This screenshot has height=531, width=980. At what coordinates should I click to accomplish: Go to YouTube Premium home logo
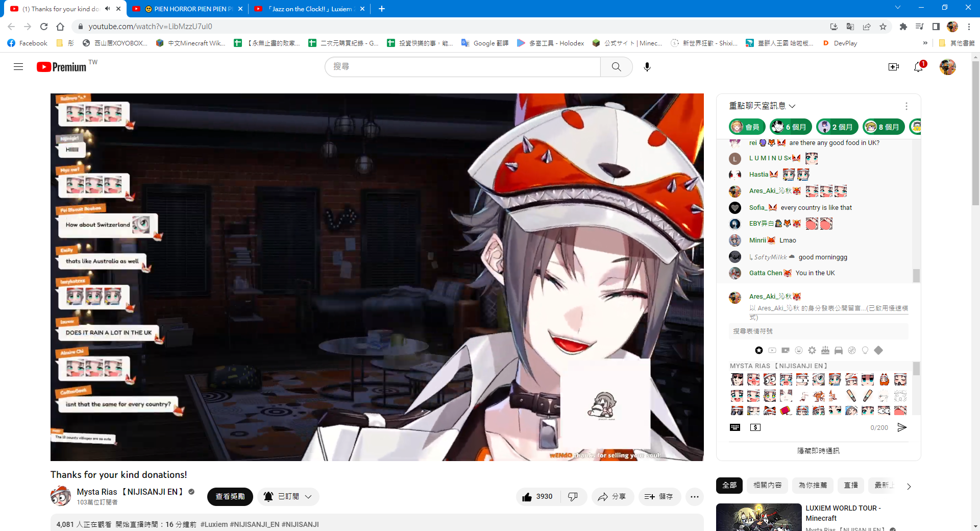(x=62, y=67)
